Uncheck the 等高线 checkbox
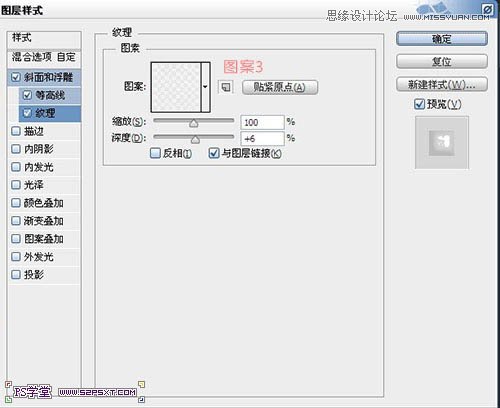Viewport: 500px width, 408px height. click(27, 95)
